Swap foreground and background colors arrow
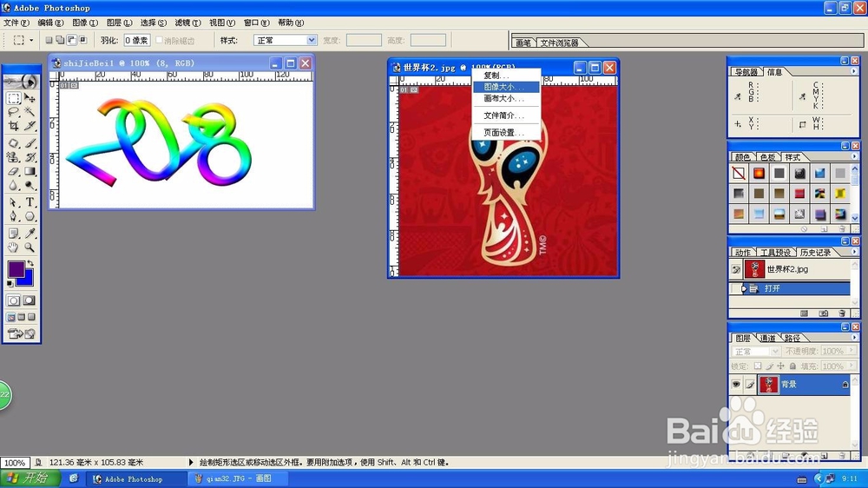Image resolution: width=868 pixels, height=488 pixels. click(x=30, y=264)
